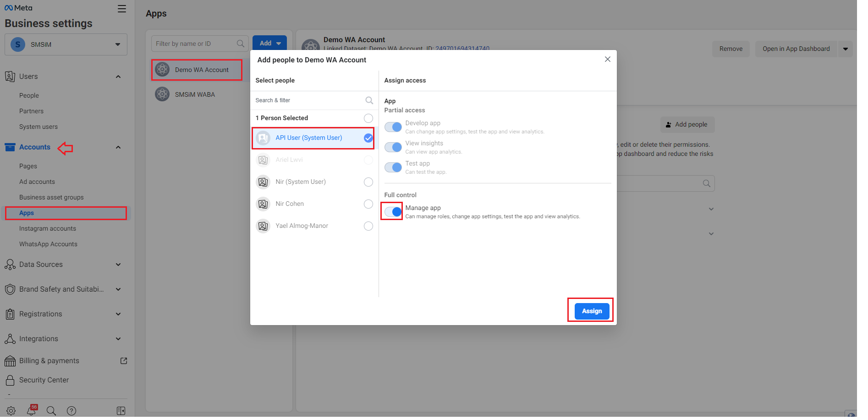Click the Nir Cohen avatar icon
Image resolution: width=868 pixels, height=420 pixels.
coord(263,204)
